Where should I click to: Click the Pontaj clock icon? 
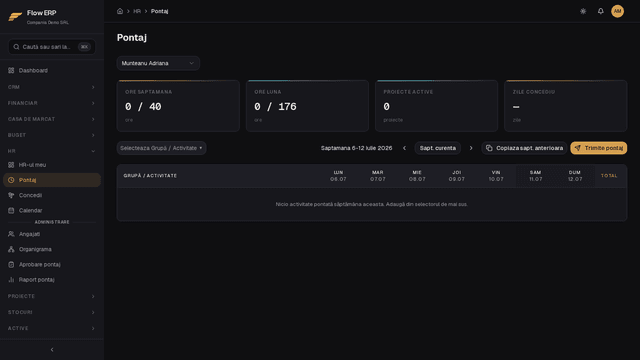(x=11, y=180)
